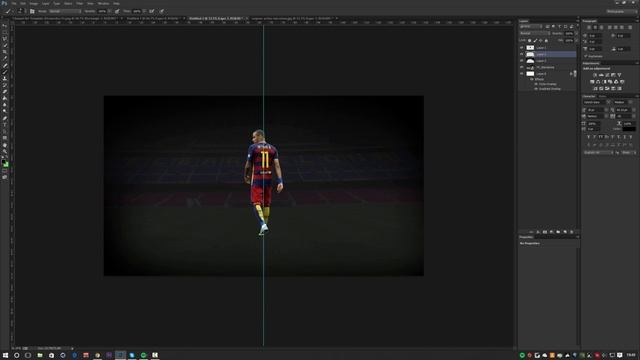
Task: Toggle visibility of all Effects
Action: coord(531,79)
